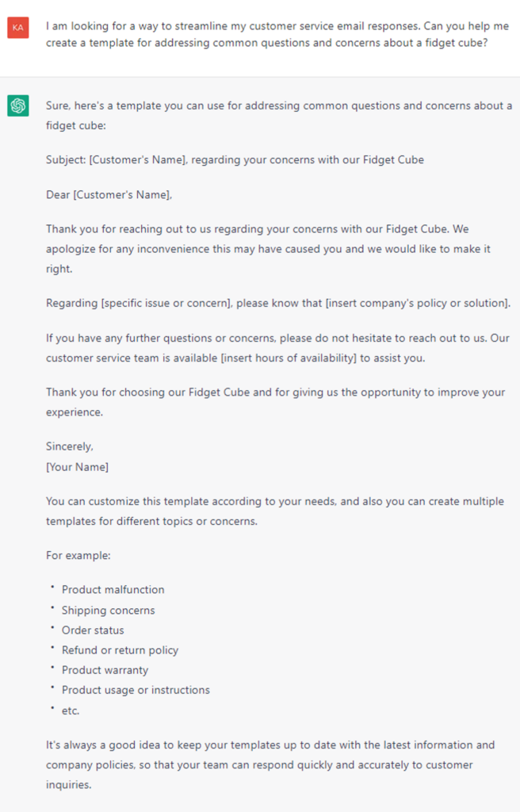Screen dimensions: 520x812
Task: Click the '[Your Name]' signature placeholder
Action: point(77,467)
